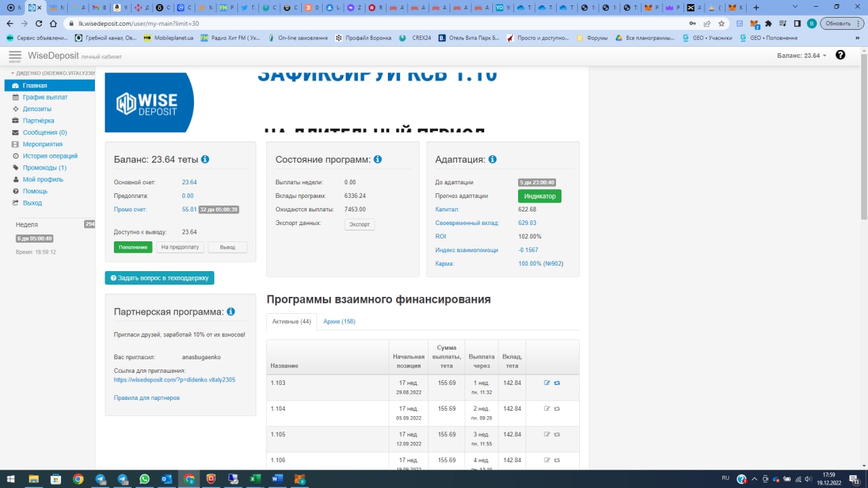
Task: Click edit icon in program 1.103 row
Action: (x=547, y=383)
